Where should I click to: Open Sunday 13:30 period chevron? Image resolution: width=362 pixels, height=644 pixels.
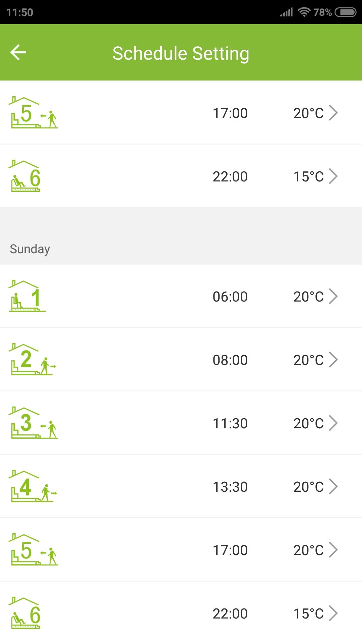coord(333,486)
